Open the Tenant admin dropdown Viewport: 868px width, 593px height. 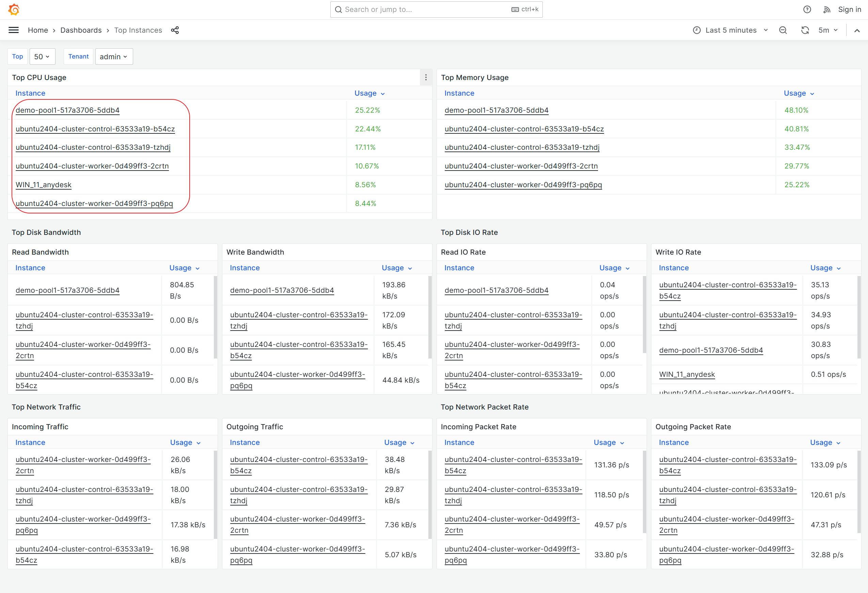(114, 57)
